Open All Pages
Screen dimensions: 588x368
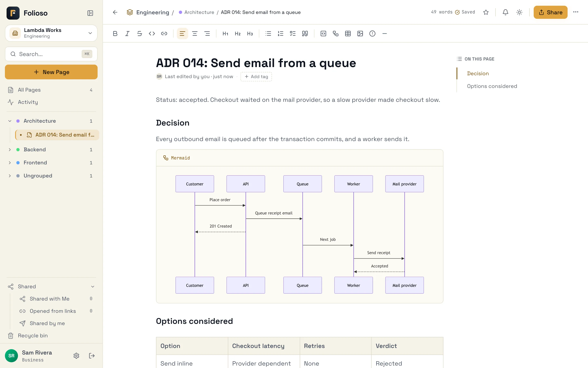click(51, 90)
